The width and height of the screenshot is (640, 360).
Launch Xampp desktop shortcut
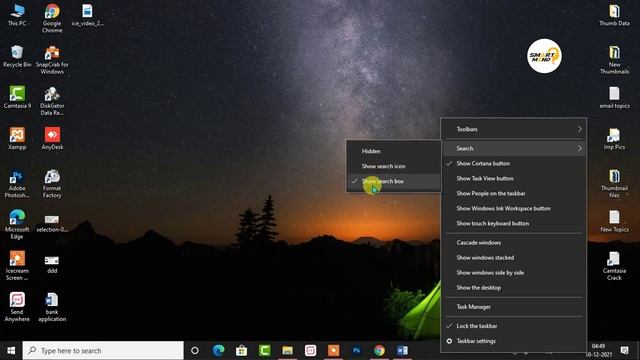[x=17, y=138]
